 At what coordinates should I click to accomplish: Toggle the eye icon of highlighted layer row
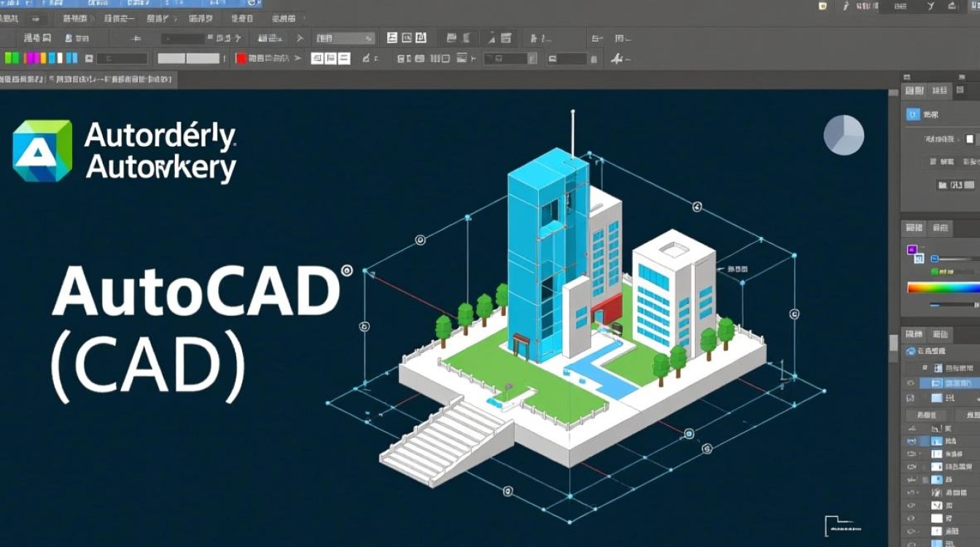point(911,383)
